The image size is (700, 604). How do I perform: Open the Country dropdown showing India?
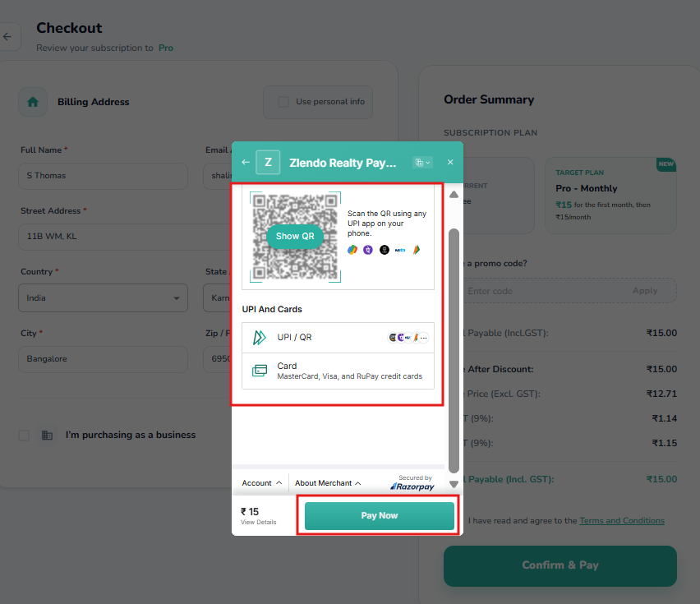(x=103, y=298)
